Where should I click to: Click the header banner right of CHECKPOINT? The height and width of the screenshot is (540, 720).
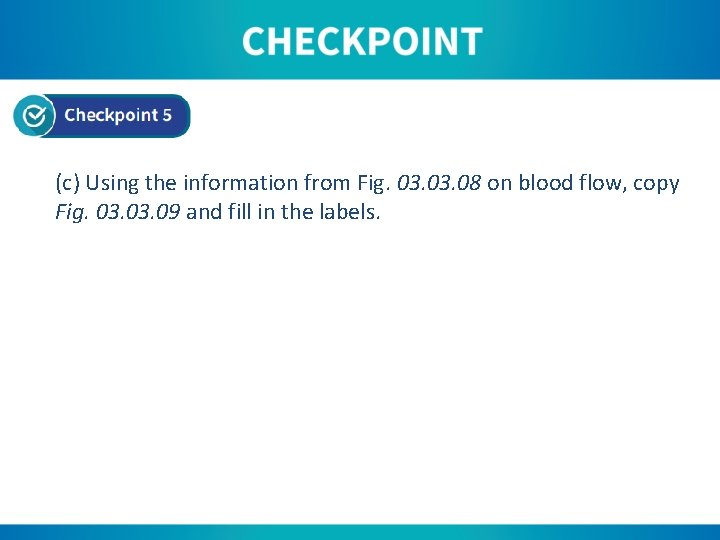point(600,40)
